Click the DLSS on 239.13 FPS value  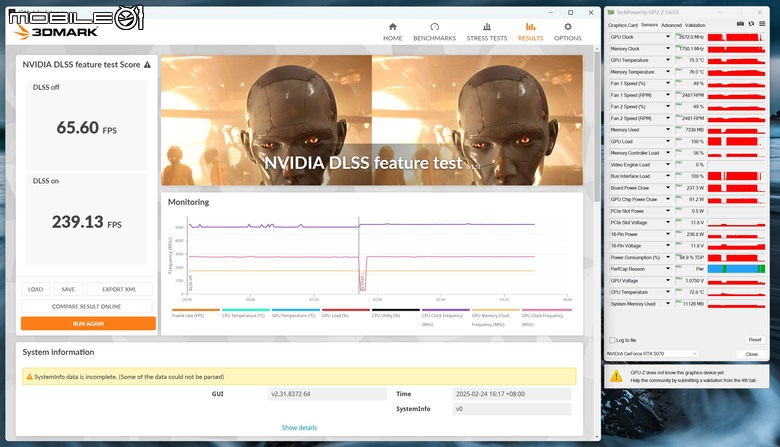87,222
